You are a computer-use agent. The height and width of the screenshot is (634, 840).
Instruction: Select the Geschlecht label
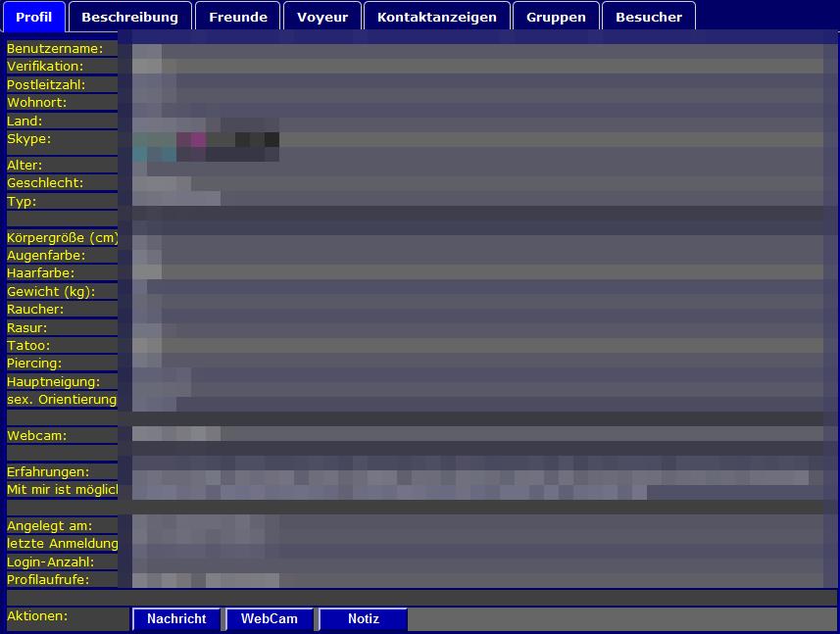45,182
